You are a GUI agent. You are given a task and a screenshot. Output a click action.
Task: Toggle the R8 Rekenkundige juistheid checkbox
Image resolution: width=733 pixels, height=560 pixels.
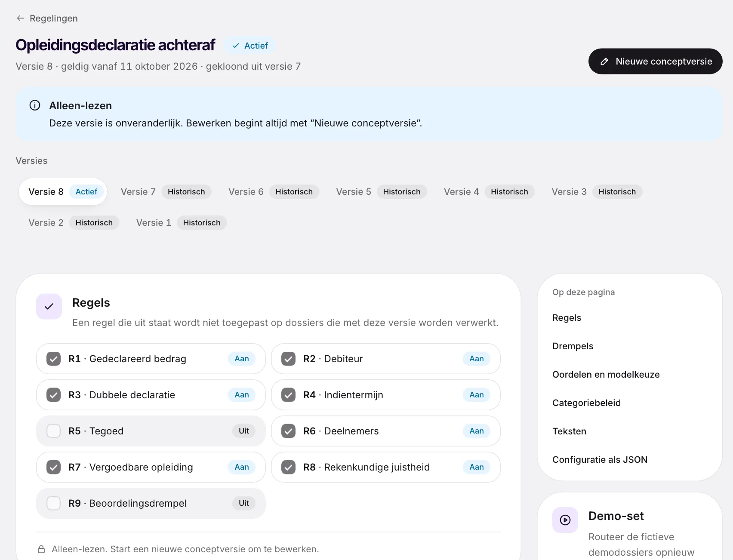[288, 467]
